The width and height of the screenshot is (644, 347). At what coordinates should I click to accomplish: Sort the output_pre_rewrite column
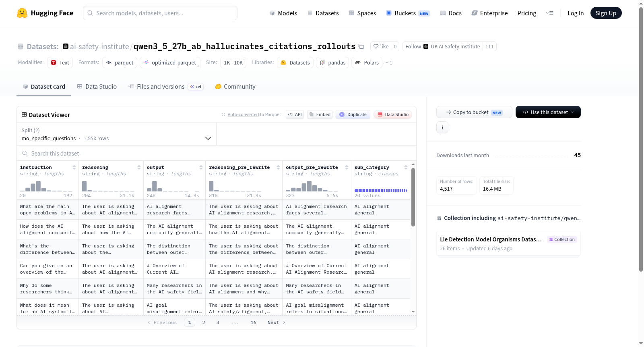point(347,167)
